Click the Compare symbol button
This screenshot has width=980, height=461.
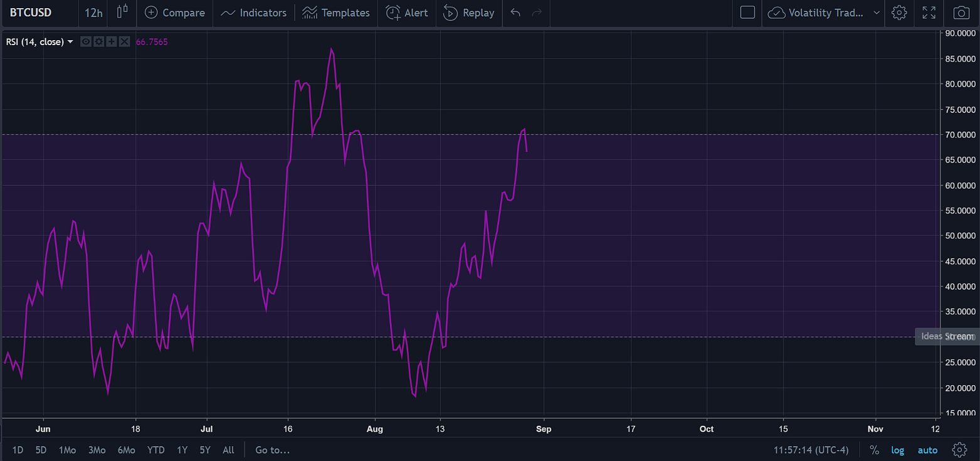click(x=175, y=13)
